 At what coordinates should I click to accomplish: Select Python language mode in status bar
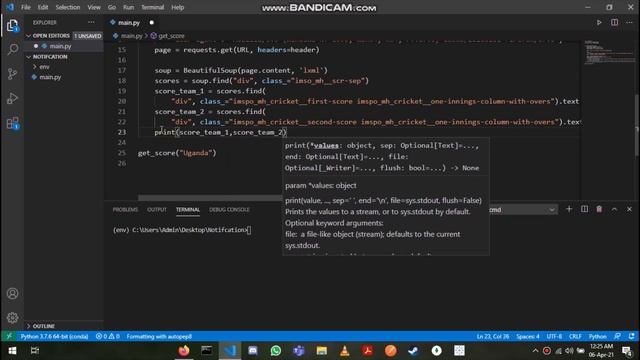(x=598, y=336)
